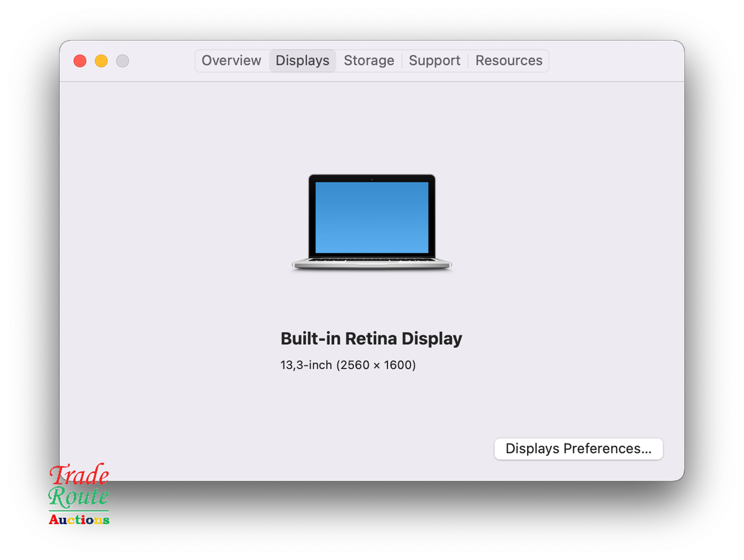
Task: Click the '13,3-inch (2560 × 1600)' resolution text
Action: [347, 365]
